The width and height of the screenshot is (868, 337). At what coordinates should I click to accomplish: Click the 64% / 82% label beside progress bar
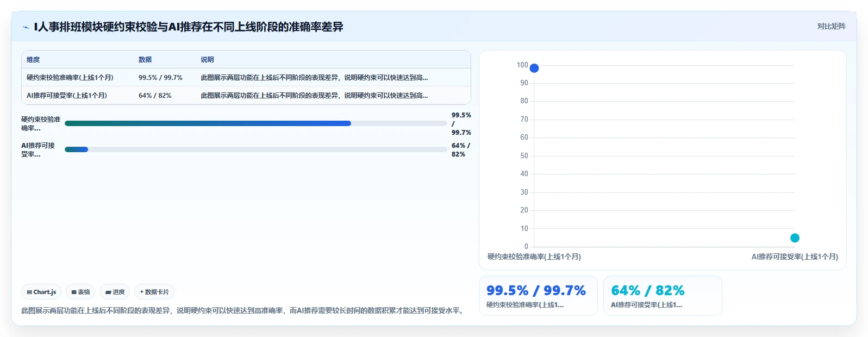coord(461,150)
